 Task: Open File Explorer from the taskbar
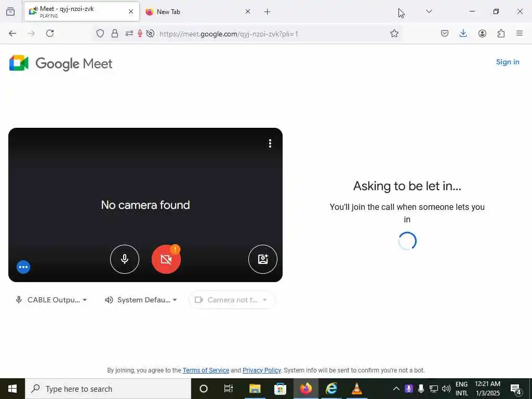[x=255, y=389]
